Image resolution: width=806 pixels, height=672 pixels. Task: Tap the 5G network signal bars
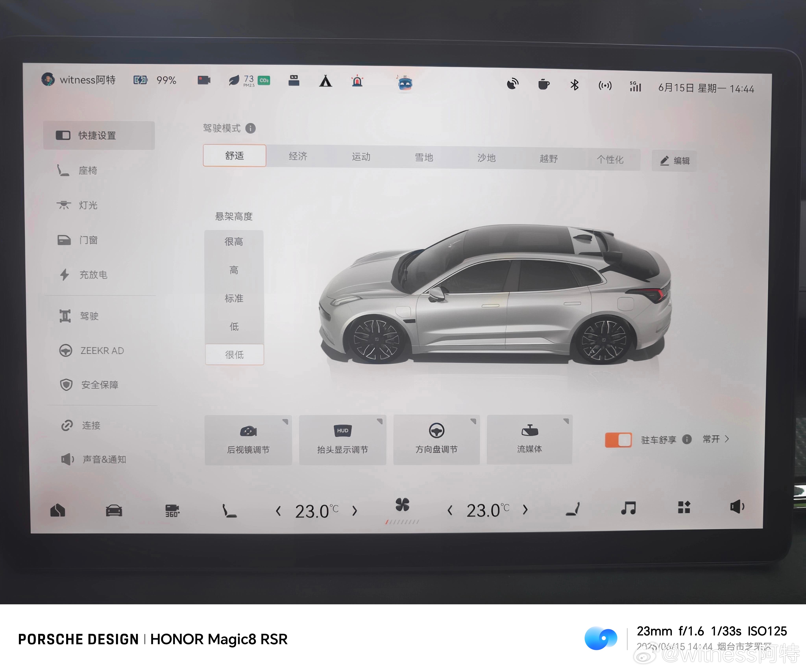tap(635, 86)
